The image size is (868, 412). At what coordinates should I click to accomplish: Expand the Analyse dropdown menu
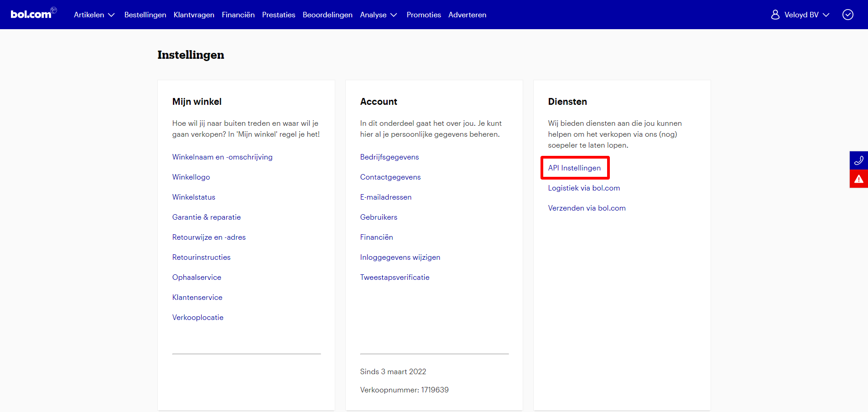pyautogui.click(x=379, y=15)
